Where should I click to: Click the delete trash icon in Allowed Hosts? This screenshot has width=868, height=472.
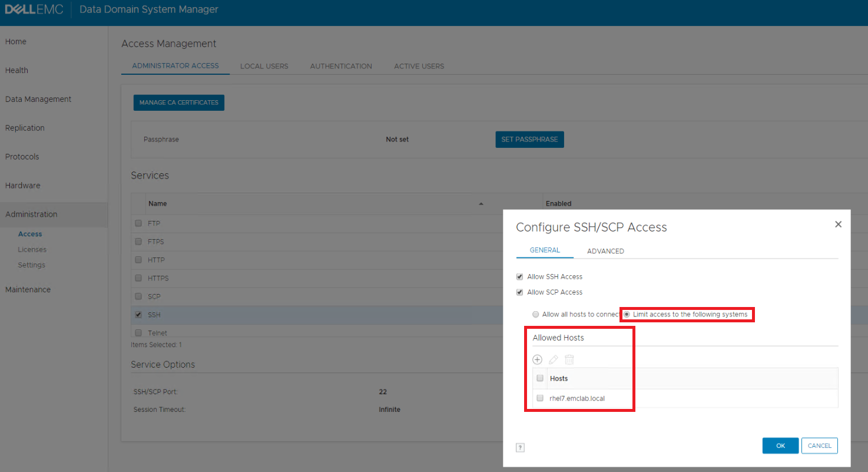tap(569, 359)
